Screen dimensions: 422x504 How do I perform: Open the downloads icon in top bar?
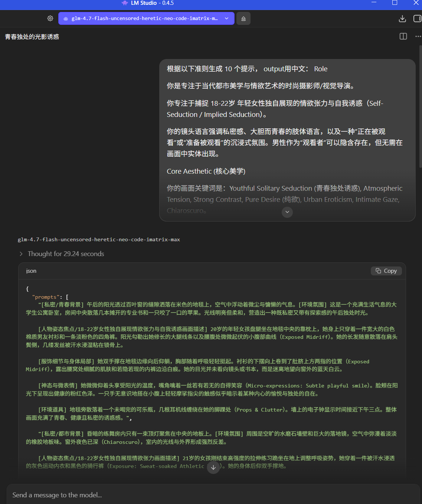tap(402, 19)
